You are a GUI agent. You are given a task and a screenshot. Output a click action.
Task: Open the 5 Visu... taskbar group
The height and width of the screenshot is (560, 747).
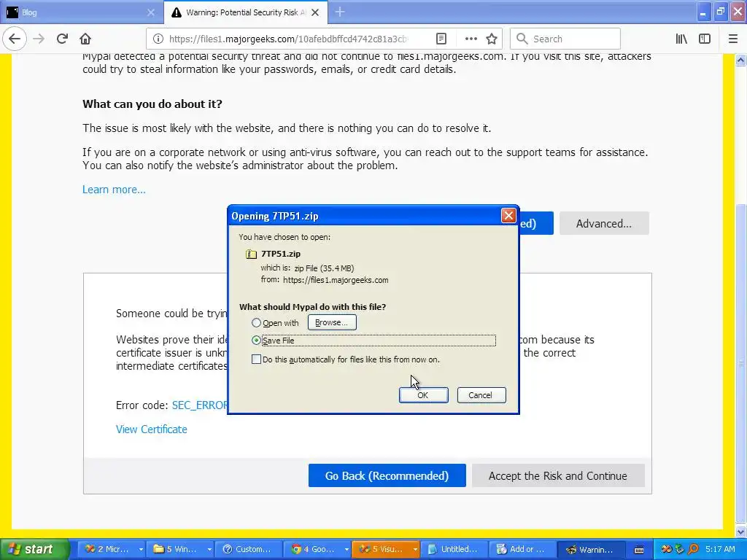pyautogui.click(x=381, y=549)
